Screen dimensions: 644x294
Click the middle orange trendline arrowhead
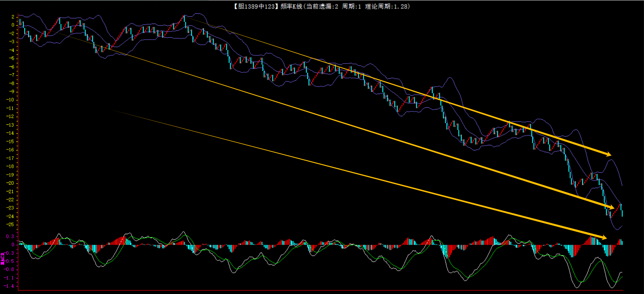click(611, 207)
